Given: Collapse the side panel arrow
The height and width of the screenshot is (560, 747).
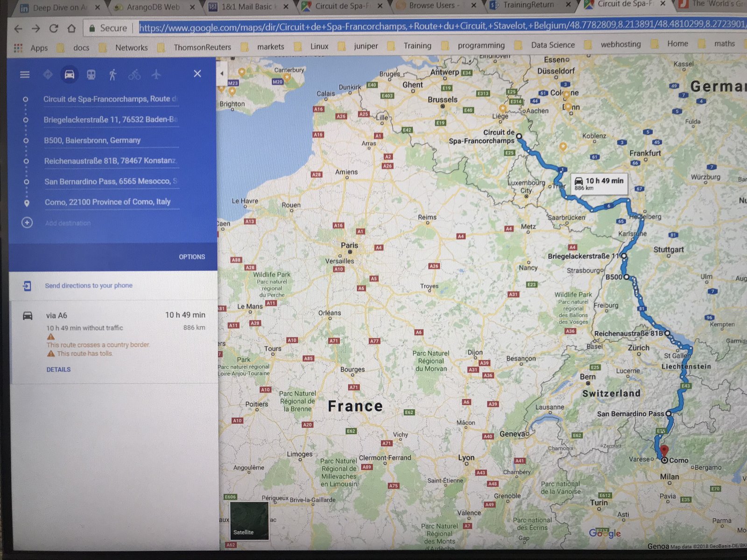Looking at the screenshot, I should [x=222, y=73].
